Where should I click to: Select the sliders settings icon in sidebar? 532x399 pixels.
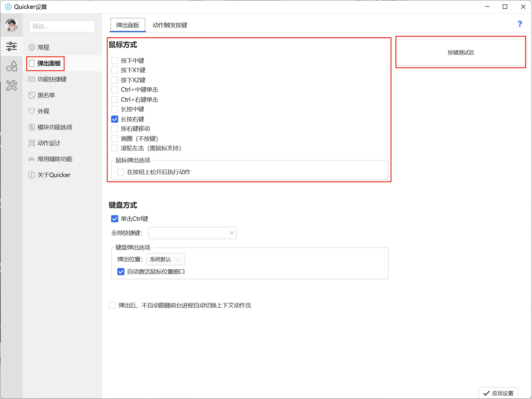[x=12, y=46]
